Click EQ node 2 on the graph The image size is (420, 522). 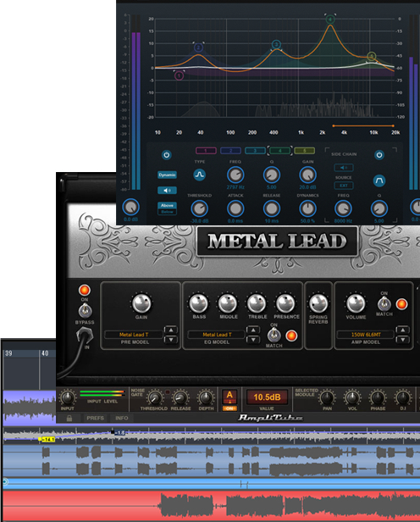198,47
